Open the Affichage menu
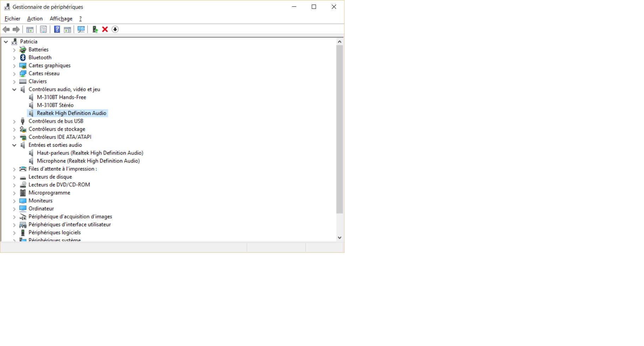The image size is (644, 346). click(x=61, y=18)
